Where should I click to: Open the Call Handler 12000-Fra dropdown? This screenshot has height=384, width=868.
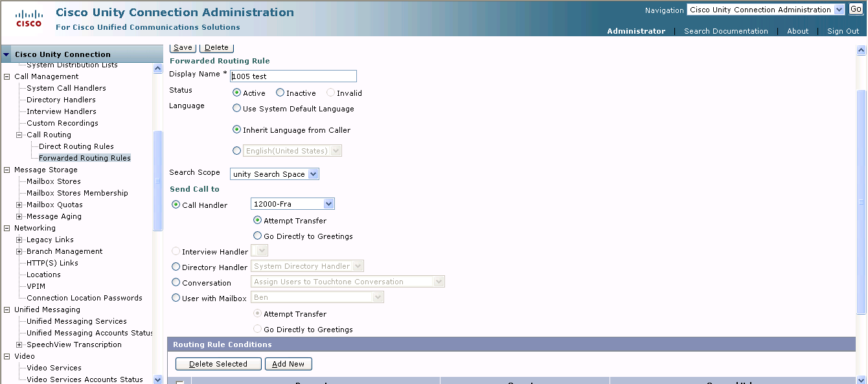point(293,204)
